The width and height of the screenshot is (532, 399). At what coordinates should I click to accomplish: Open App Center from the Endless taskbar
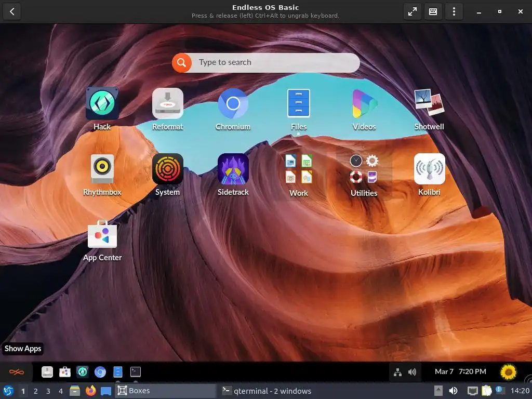click(x=65, y=372)
